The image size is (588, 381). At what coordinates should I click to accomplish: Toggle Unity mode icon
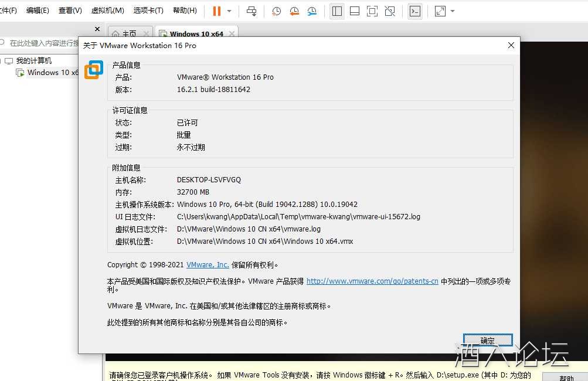point(389,11)
